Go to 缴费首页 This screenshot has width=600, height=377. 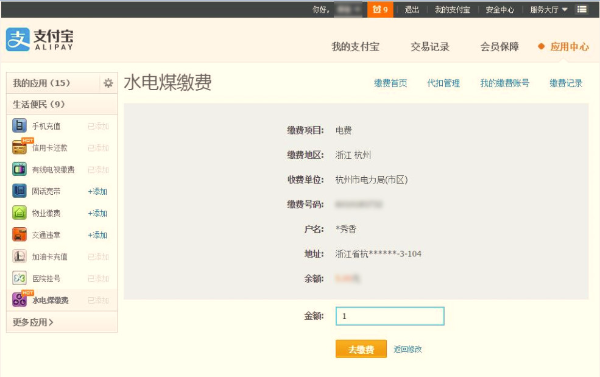[x=390, y=83]
